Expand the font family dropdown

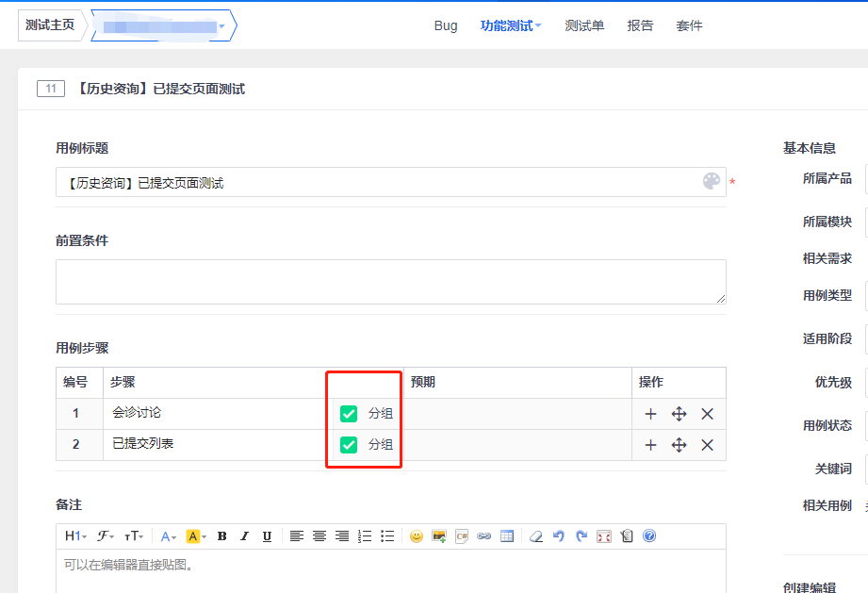pyautogui.click(x=105, y=535)
